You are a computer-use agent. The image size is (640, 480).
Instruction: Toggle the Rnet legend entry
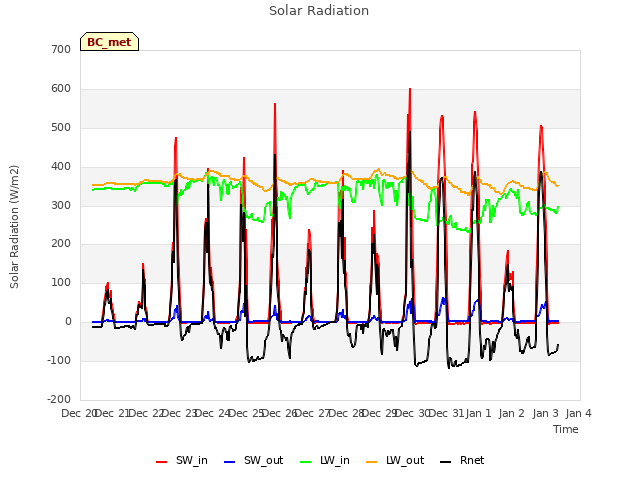(462, 460)
